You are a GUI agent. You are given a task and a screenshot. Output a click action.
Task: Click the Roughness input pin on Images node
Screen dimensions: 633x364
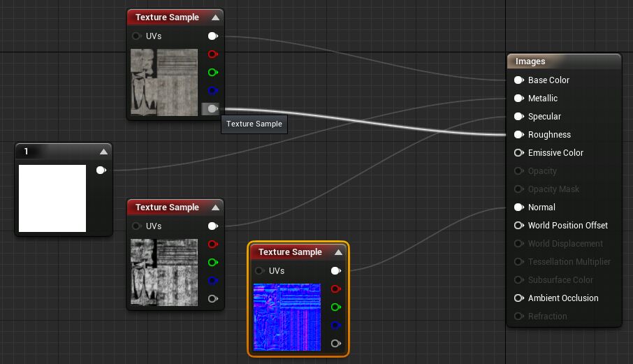click(x=518, y=135)
